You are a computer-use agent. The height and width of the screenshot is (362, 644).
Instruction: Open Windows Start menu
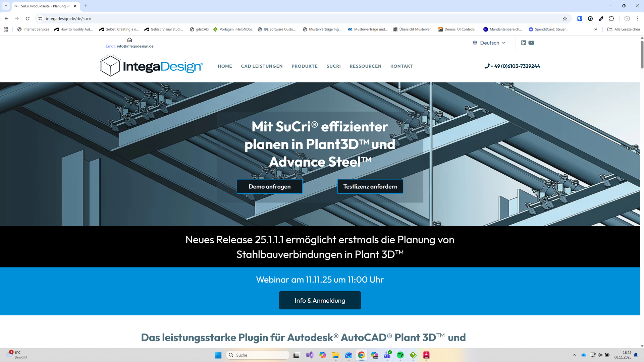(x=218, y=355)
